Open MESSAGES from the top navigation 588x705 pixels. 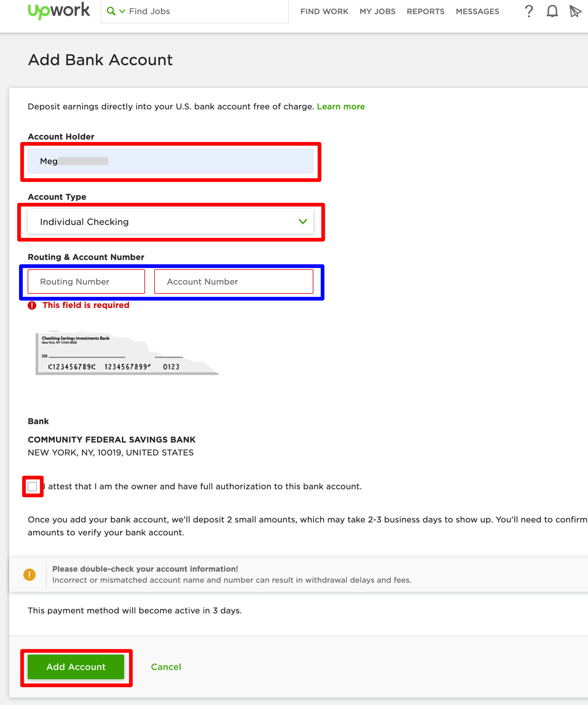(x=477, y=12)
